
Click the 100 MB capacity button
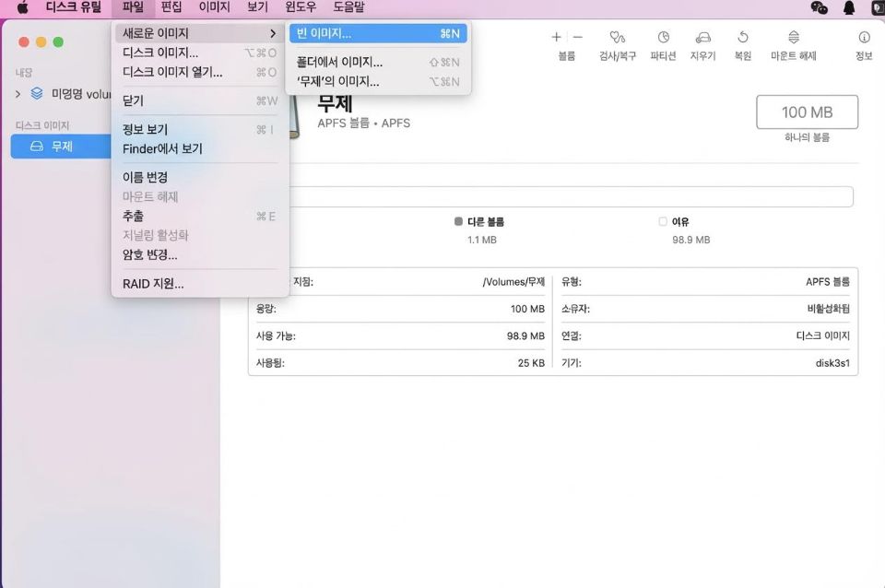click(807, 112)
